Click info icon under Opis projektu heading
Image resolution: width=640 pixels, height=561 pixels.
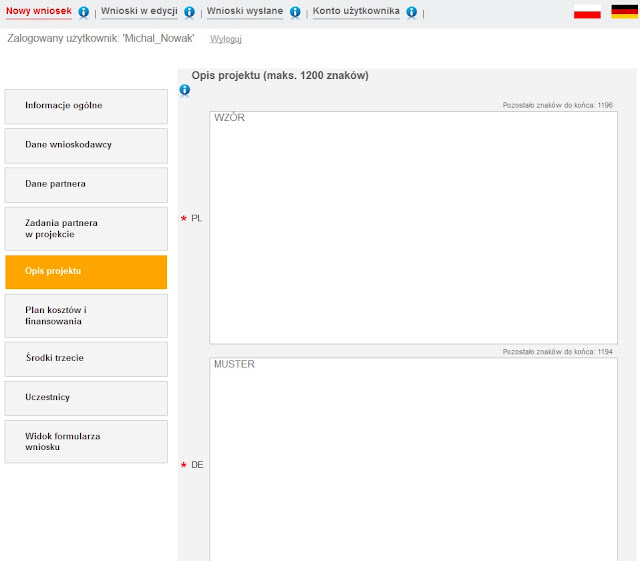tap(184, 89)
